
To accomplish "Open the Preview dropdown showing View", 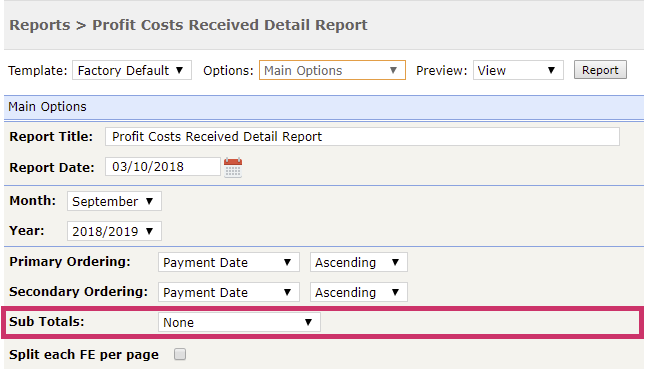I will [x=518, y=70].
